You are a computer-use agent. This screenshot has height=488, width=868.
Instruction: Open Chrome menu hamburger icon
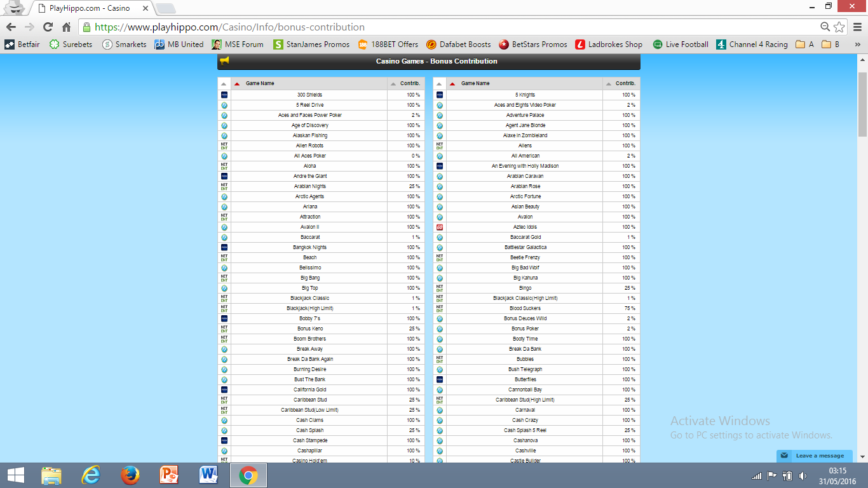pos(856,27)
